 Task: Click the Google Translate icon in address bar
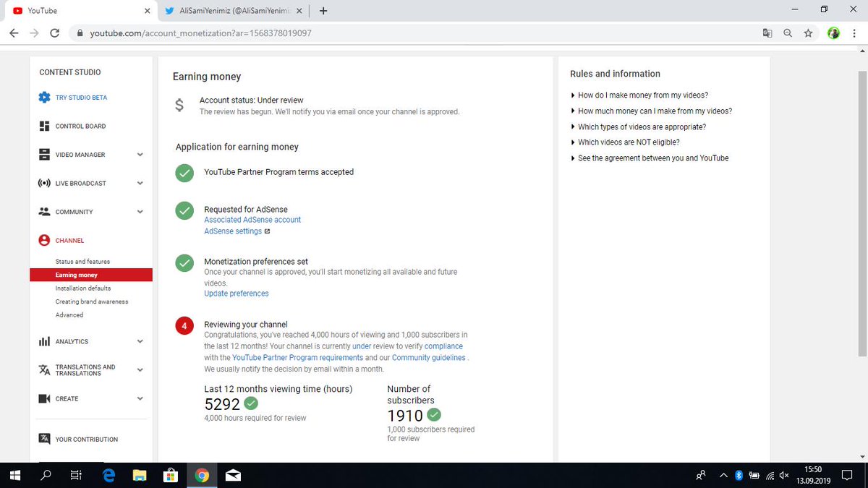point(767,33)
